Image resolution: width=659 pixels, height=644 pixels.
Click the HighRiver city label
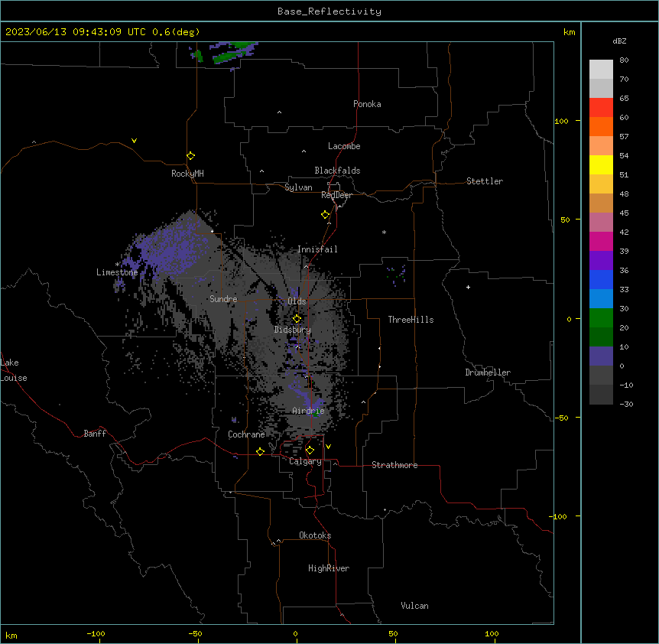(329, 568)
